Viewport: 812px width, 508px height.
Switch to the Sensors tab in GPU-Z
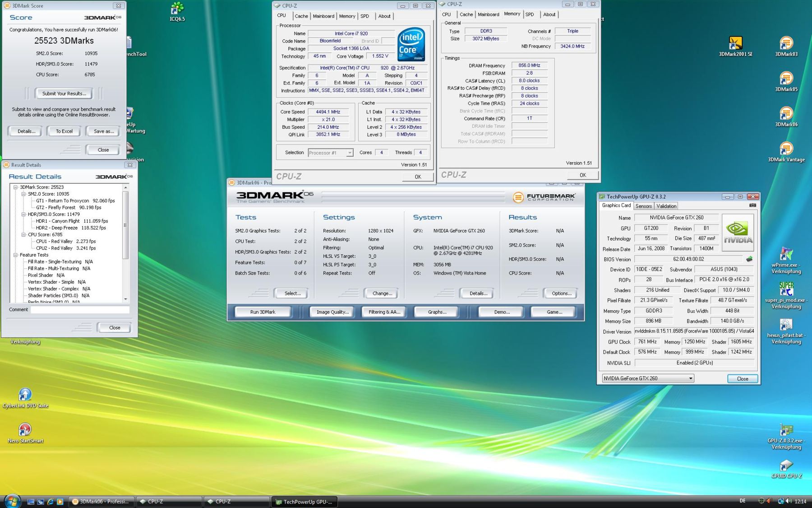[x=643, y=206]
